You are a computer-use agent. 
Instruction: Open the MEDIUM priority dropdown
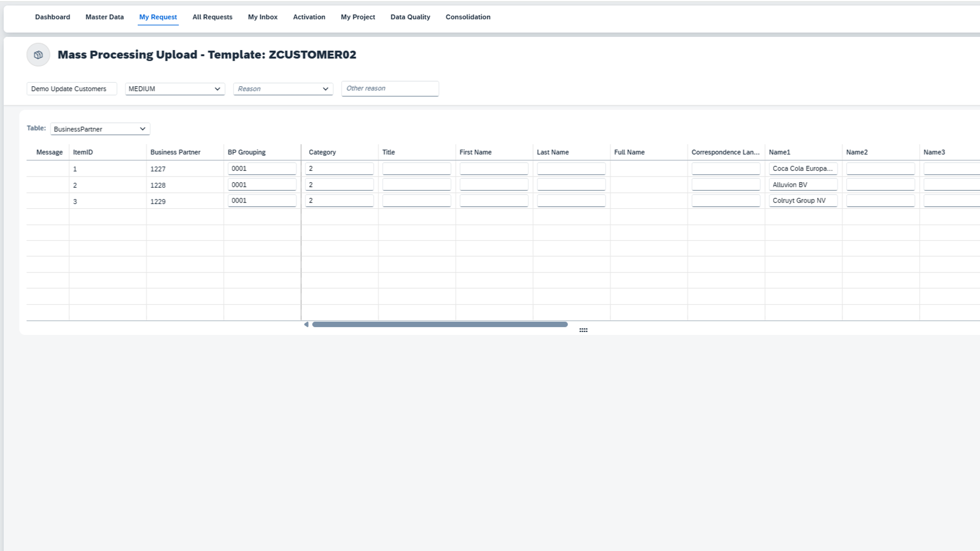coord(175,89)
